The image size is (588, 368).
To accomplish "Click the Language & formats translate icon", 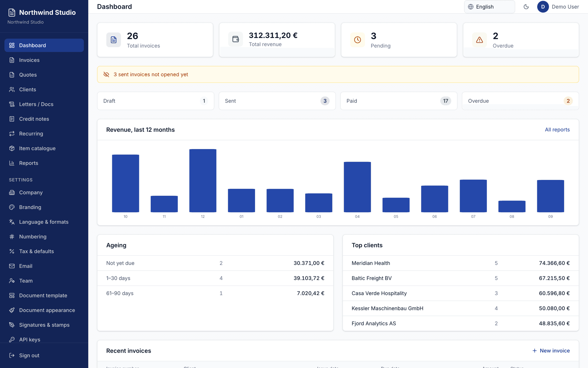I will coord(12,222).
